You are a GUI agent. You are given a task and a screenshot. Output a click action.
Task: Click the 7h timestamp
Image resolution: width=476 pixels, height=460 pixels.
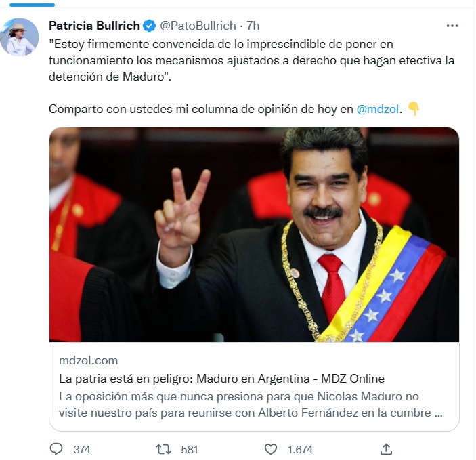pyautogui.click(x=253, y=26)
